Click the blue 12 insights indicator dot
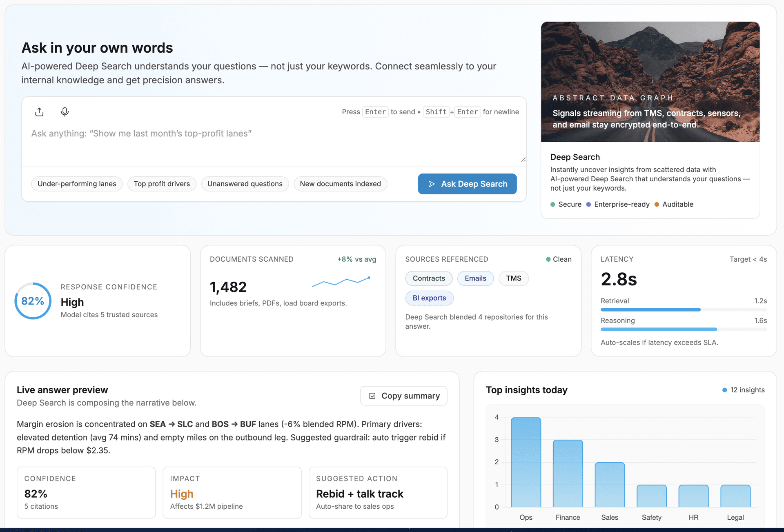The width and height of the screenshot is (784, 532). coord(725,390)
